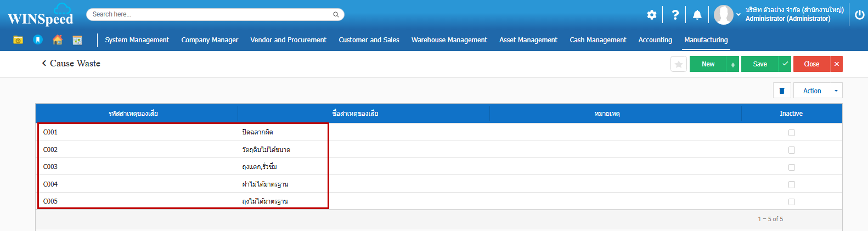This screenshot has height=231, width=868.
Task: View notifications via the bell icon
Action: 697,15
